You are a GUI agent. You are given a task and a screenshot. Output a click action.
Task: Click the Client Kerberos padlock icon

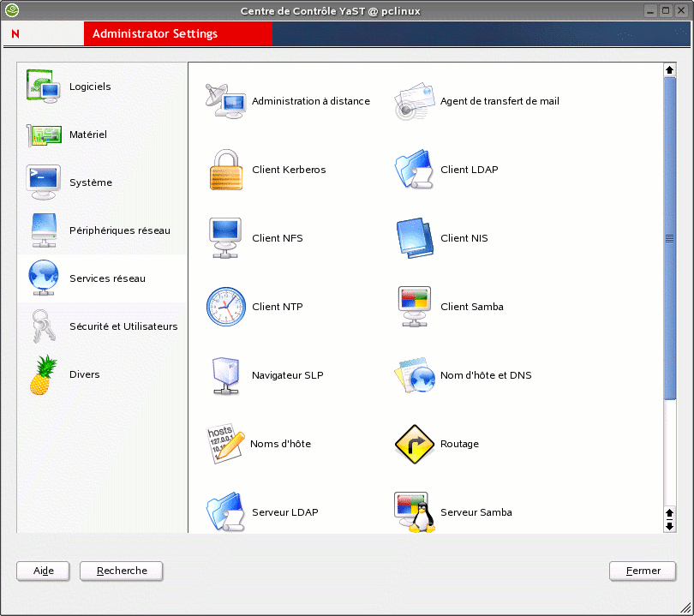(226, 170)
